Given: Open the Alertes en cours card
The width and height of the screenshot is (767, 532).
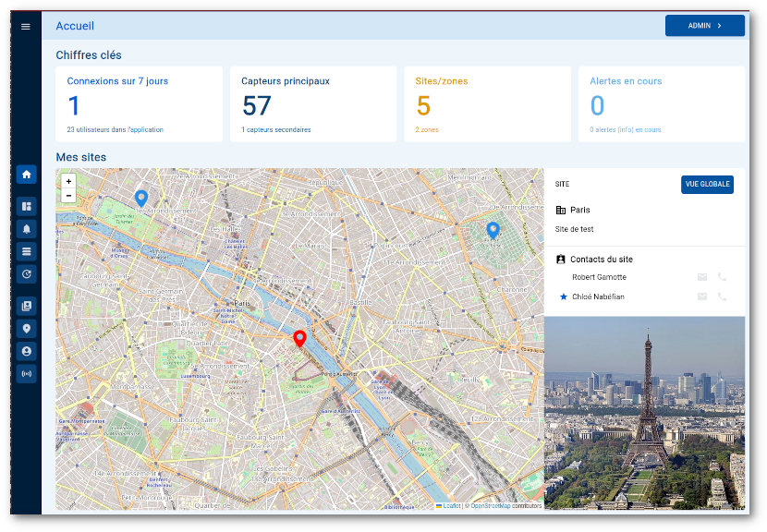Looking at the screenshot, I should click(661, 103).
